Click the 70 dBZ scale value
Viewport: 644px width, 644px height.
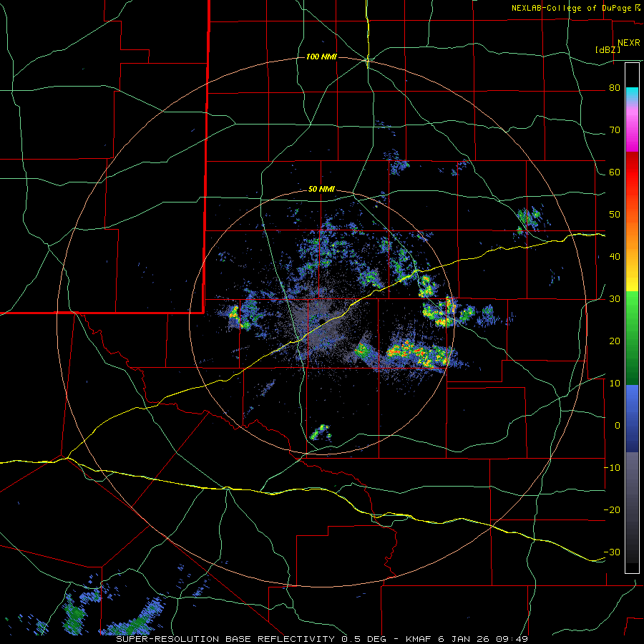pos(615,130)
